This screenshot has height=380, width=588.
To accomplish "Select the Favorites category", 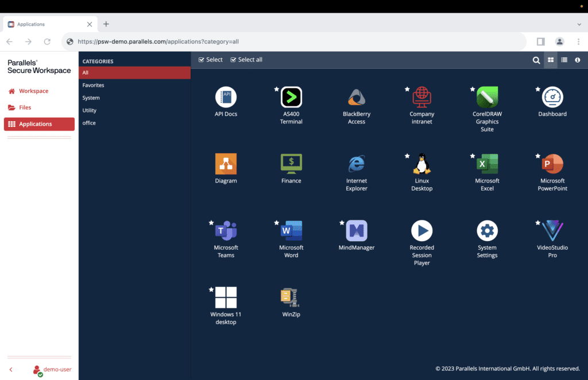I will tap(94, 85).
